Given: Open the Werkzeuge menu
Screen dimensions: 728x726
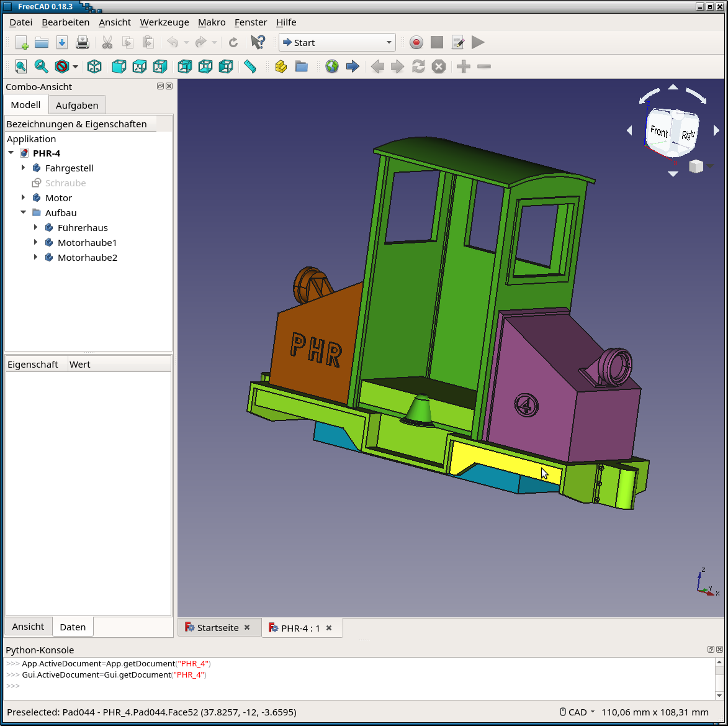Looking at the screenshot, I should click(164, 22).
